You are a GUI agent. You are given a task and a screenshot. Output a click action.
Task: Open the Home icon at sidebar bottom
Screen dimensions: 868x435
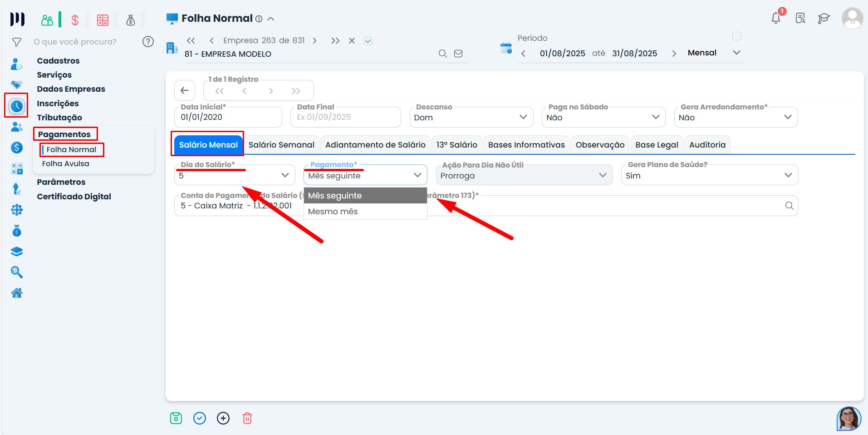click(x=16, y=292)
